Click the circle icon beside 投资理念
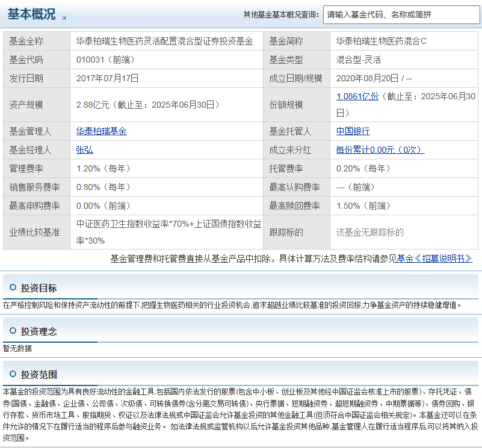The width and height of the screenshot is (482, 448). tap(13, 331)
